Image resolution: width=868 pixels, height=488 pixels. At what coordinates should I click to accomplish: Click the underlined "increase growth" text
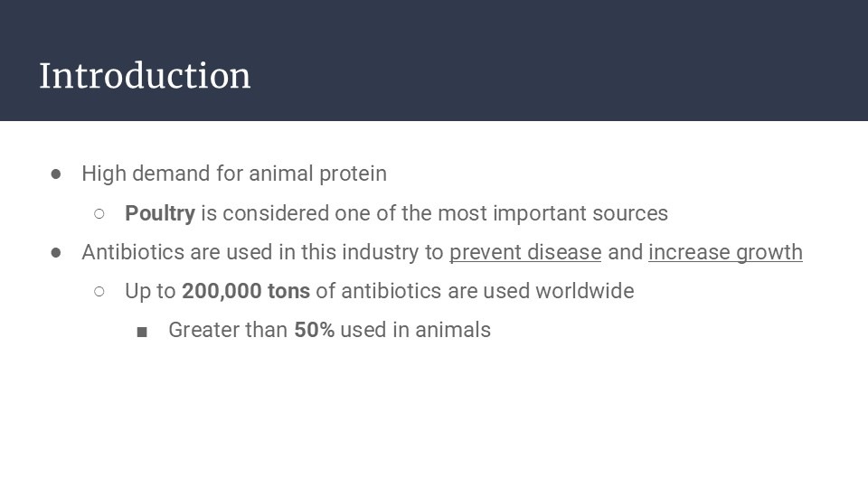[x=725, y=252]
